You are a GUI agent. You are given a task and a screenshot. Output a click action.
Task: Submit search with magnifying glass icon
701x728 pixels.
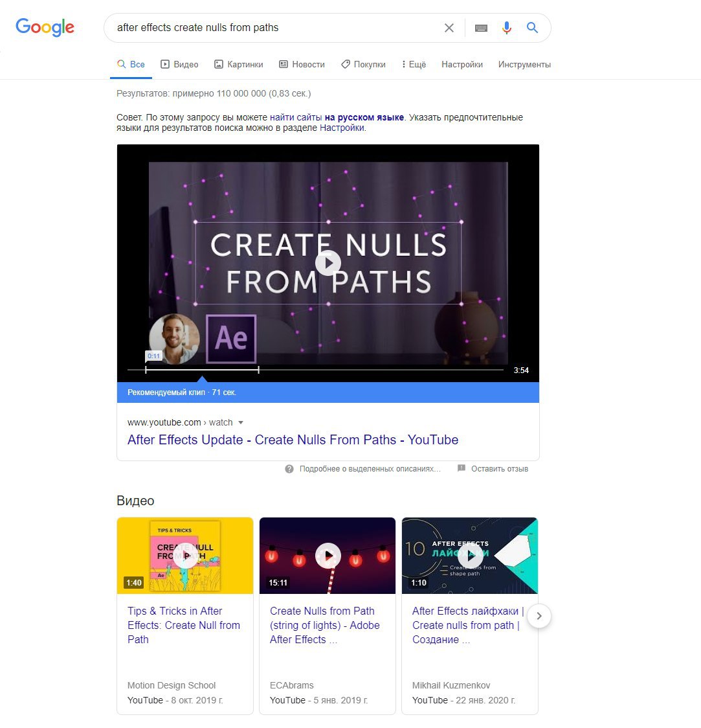point(532,28)
